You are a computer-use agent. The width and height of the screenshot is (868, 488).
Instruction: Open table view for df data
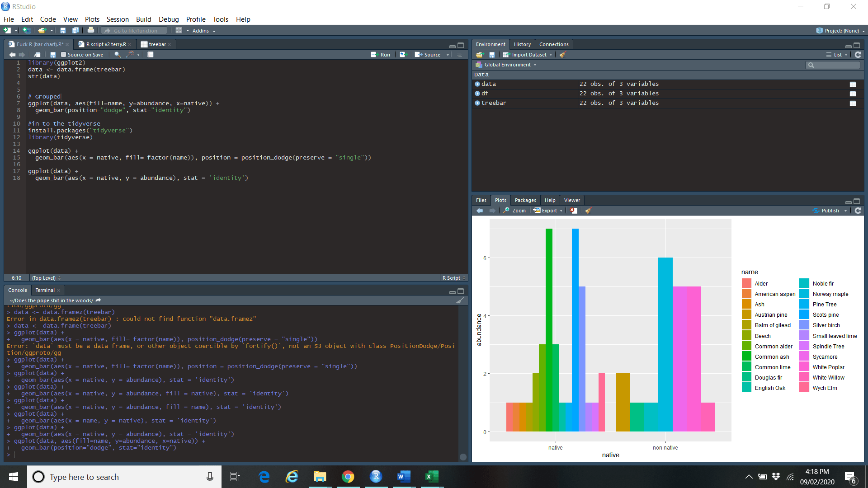tap(853, 94)
